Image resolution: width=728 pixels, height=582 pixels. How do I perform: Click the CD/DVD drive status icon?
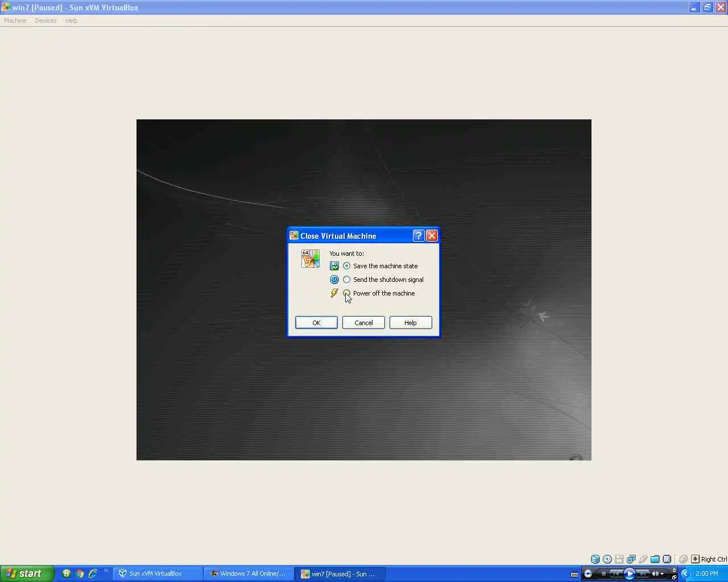[x=607, y=559]
